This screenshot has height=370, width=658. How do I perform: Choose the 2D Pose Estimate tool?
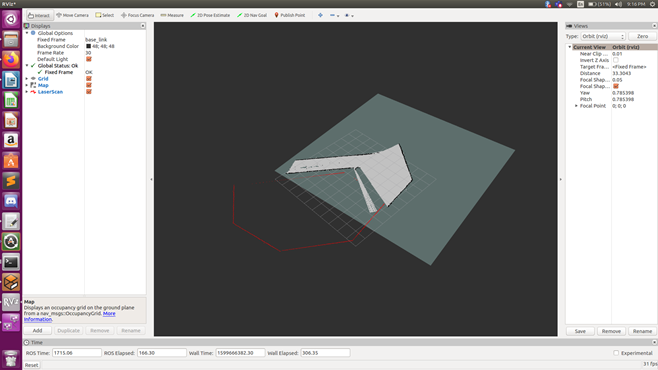(210, 15)
